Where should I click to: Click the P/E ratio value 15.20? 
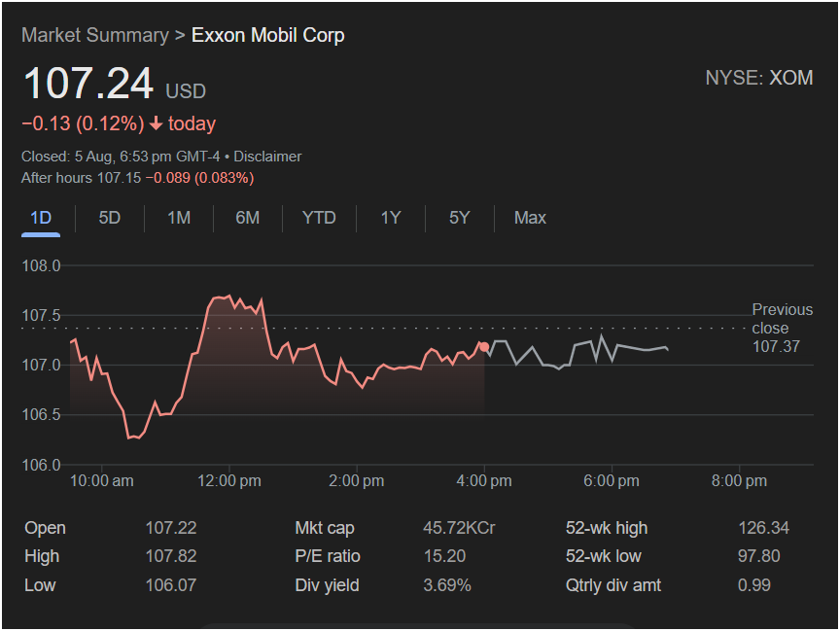(444, 556)
